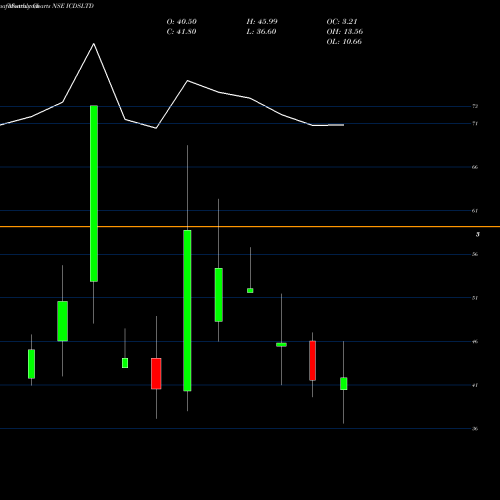Click the 72 price axis label

(475, 106)
